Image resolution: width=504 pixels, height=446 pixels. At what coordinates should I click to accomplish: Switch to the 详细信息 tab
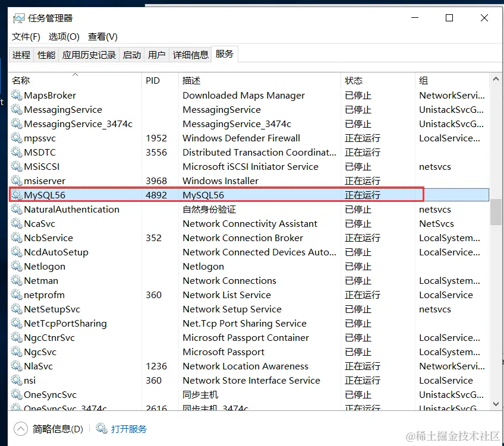point(191,55)
